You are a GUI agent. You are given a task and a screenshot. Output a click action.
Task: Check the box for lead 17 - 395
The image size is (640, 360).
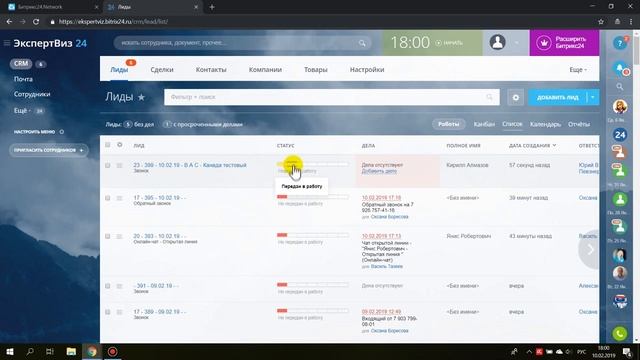(x=107, y=198)
